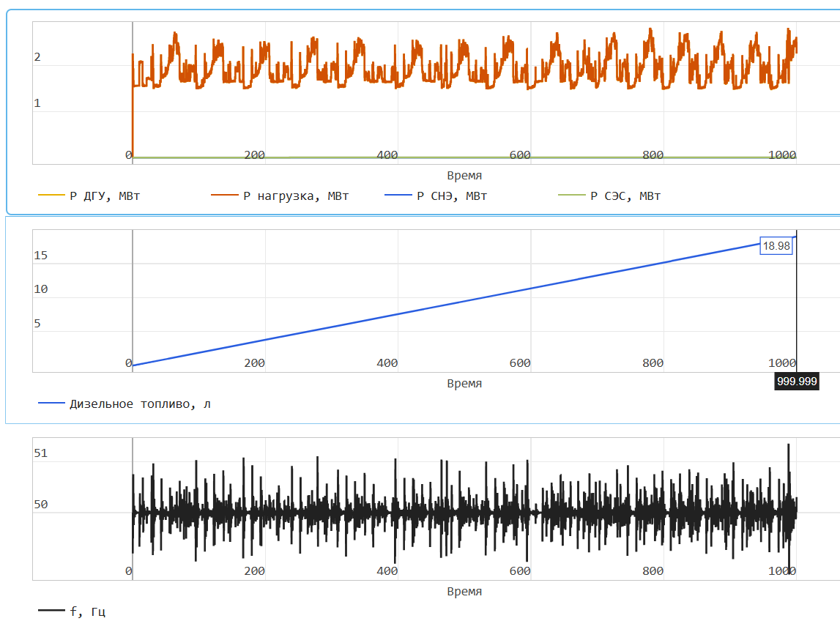Viewport: 840px width, 632px height.
Task: Click the black line swatch for f, Гц
Action: [x=51, y=611]
